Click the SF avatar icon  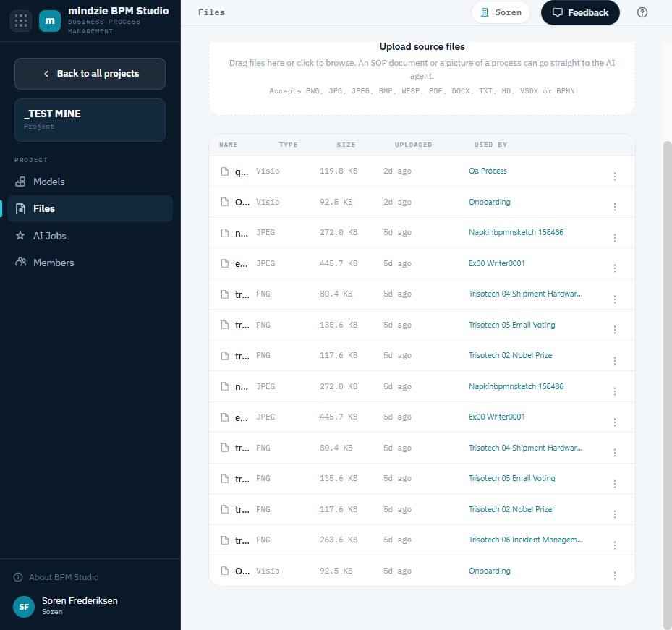[x=24, y=607]
